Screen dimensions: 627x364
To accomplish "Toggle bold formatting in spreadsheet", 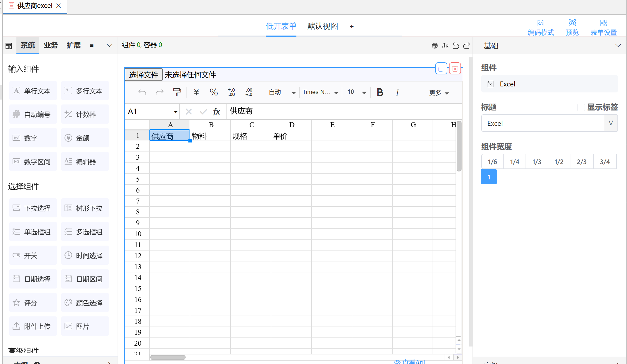I will click(x=380, y=92).
